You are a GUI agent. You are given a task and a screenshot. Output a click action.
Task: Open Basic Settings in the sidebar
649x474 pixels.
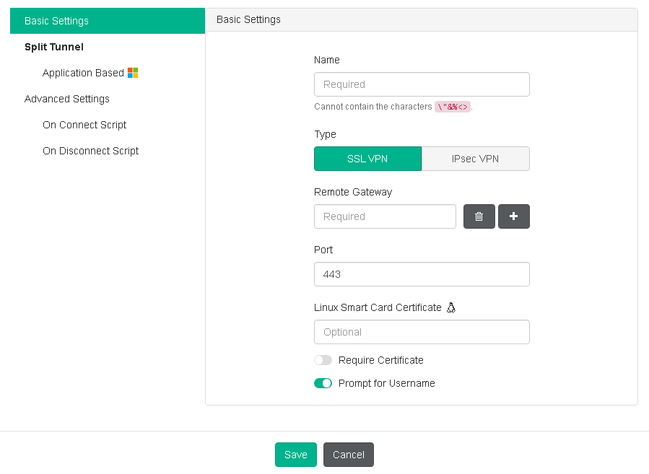(x=56, y=21)
